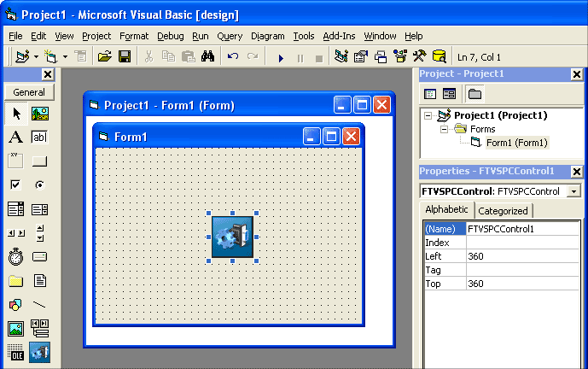The width and height of the screenshot is (588, 369).
Task: Open the Project Explorer toolbar icon
Action: pos(341,56)
